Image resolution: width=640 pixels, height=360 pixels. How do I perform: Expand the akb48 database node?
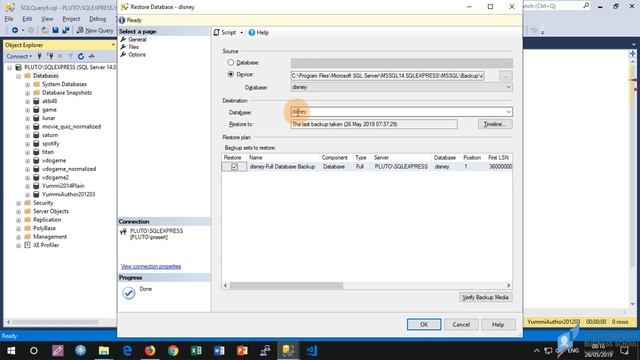pos(27,101)
